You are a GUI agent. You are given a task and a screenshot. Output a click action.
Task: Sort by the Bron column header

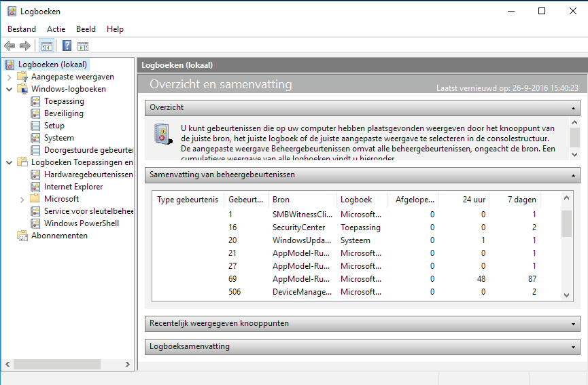(301, 200)
